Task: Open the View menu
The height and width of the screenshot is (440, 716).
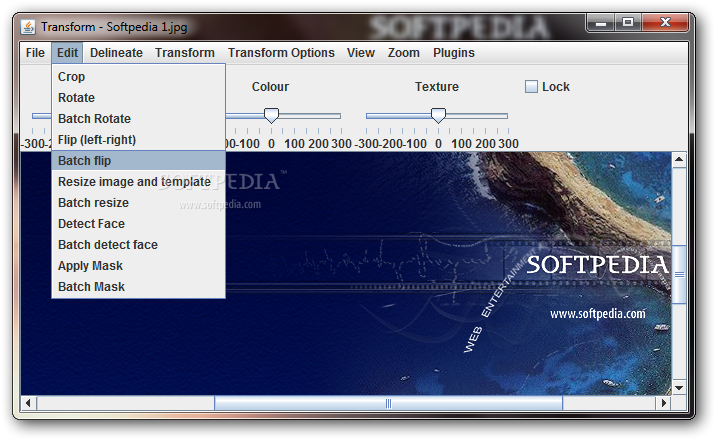Action: pos(361,53)
